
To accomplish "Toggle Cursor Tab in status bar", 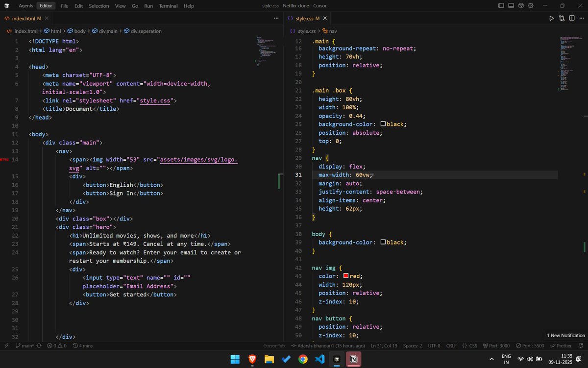I will click(x=274, y=345).
